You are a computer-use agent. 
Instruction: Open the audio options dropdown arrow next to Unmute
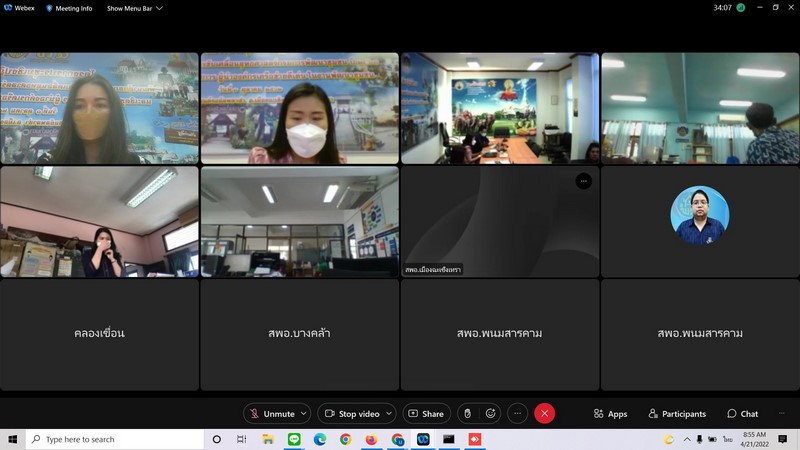[x=304, y=413]
